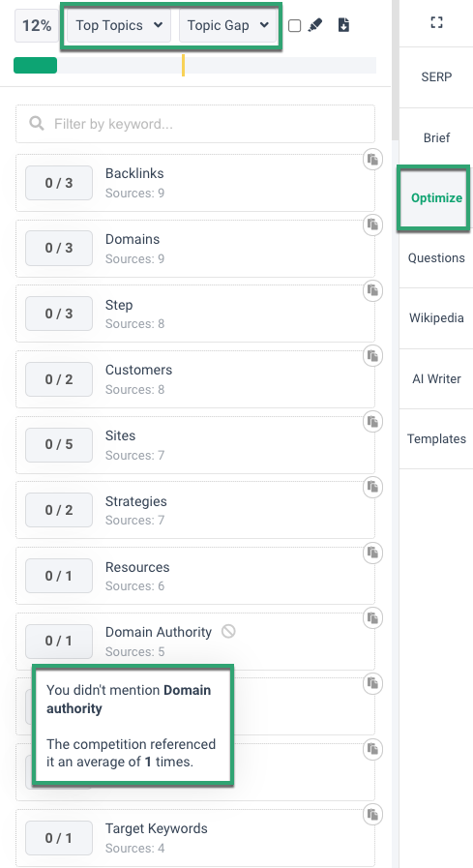The image size is (473, 868).
Task: Go to the AI Writer tab
Action: click(436, 379)
